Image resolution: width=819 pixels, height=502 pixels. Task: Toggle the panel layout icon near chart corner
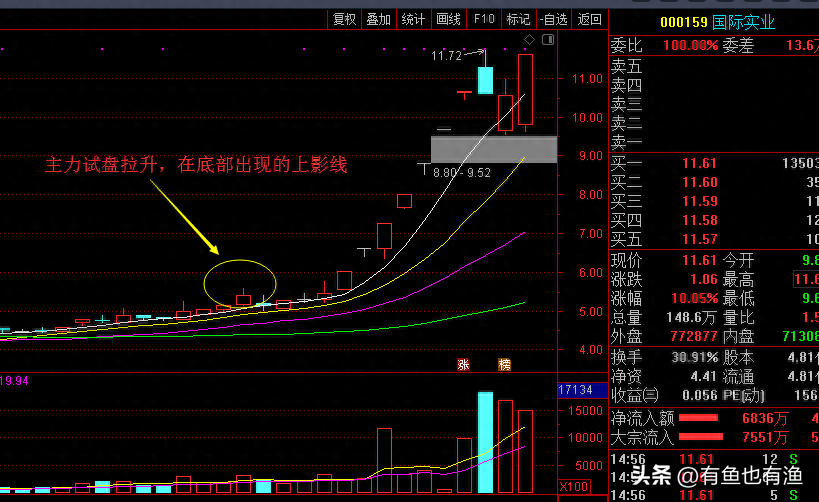pos(548,40)
